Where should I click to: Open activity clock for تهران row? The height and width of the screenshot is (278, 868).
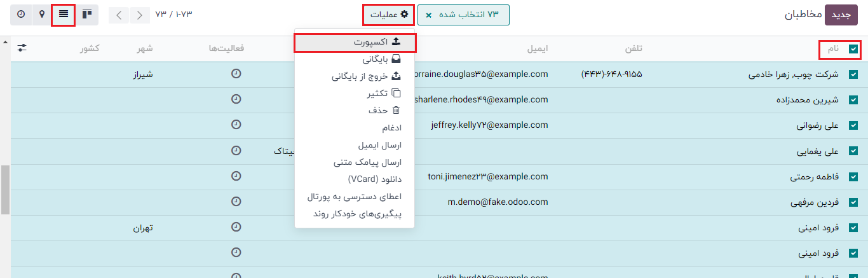236,227
